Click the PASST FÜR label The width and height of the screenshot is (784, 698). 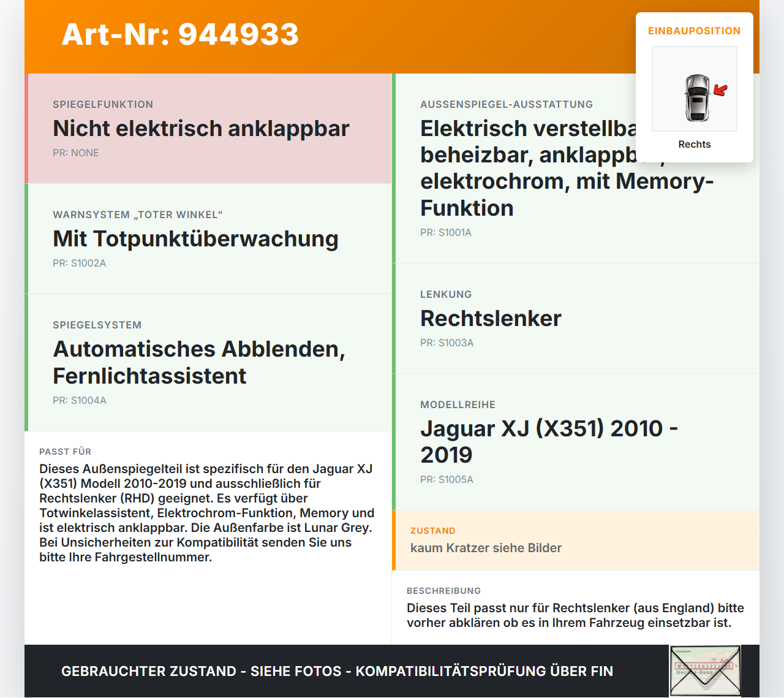[66, 452]
